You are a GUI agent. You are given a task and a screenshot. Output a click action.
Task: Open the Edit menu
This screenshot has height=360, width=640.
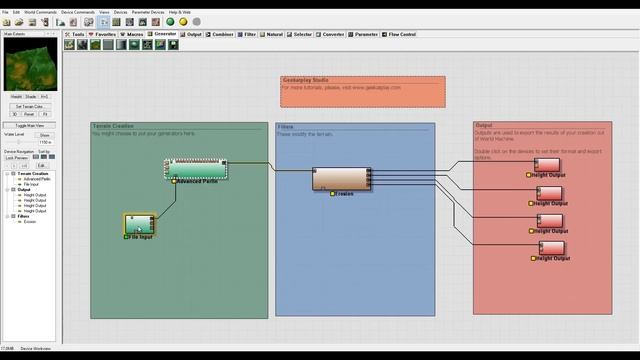click(x=16, y=12)
